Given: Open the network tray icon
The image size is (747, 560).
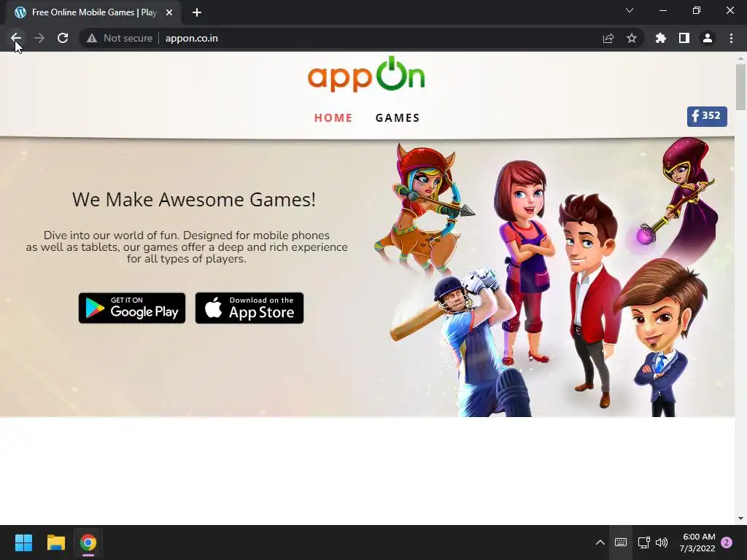Looking at the screenshot, I should click(643, 542).
